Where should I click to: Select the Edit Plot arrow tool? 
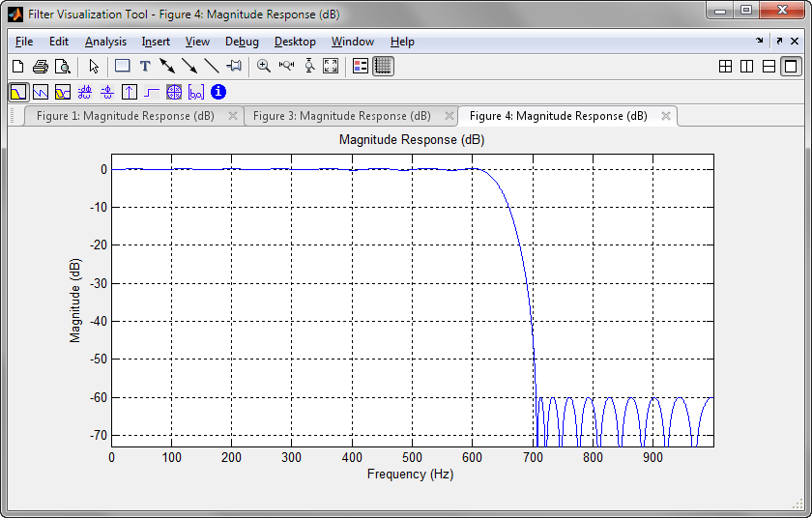tap(94, 67)
